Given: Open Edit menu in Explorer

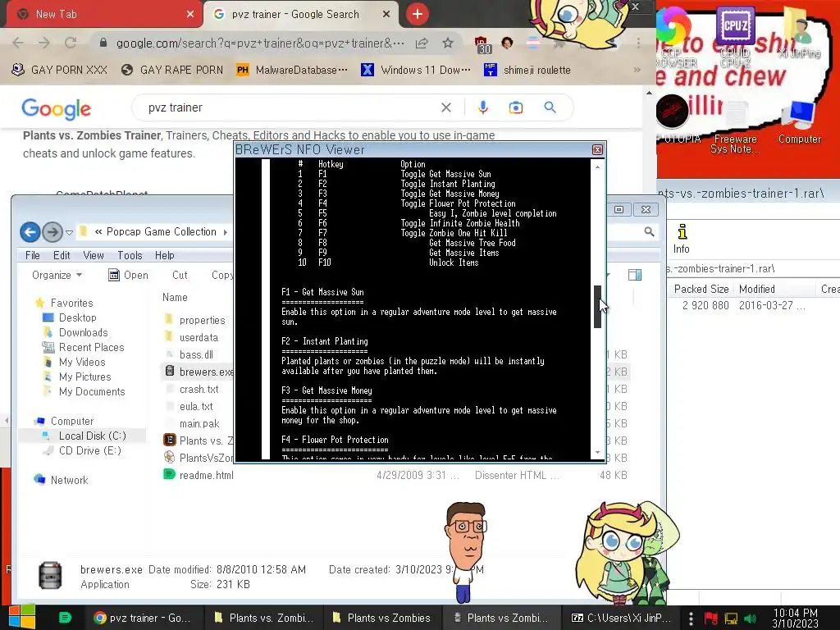Looking at the screenshot, I should [62, 256].
